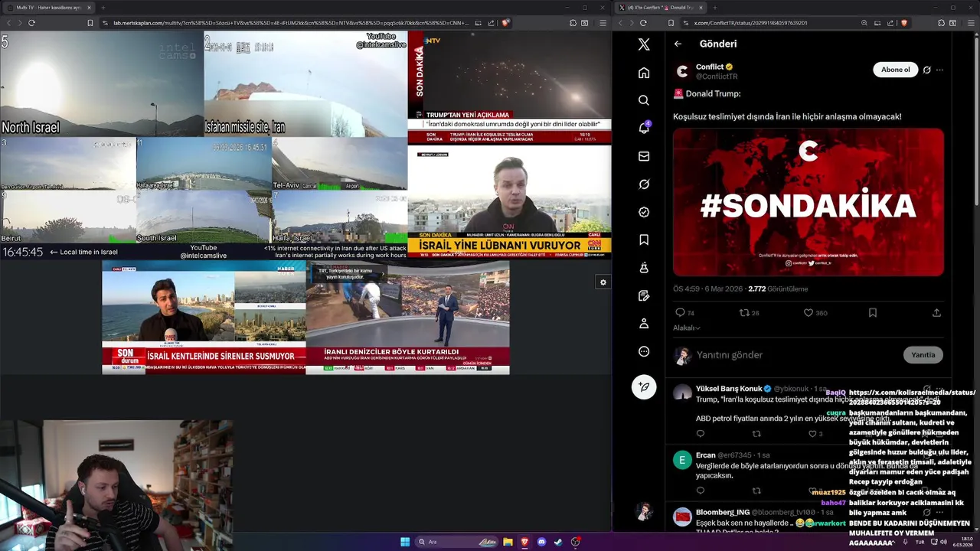Viewport: 980px width, 551px height.
Task: Select Isfahan missile site camera feed
Action: (305, 83)
